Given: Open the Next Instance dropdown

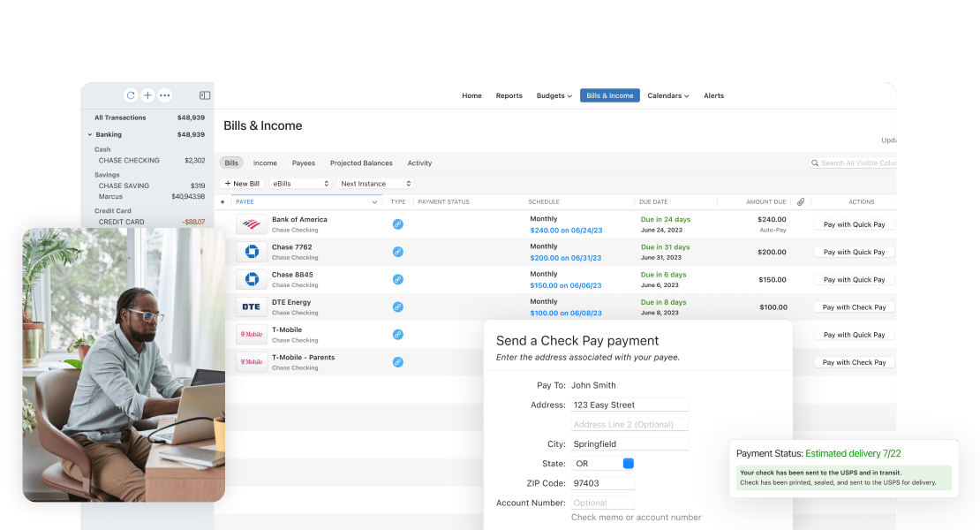Looking at the screenshot, I should point(374,183).
